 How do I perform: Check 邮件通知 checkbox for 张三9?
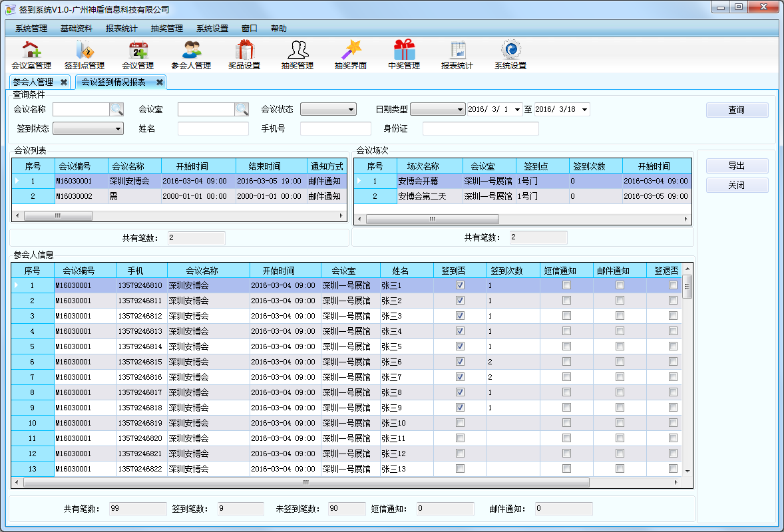pyautogui.click(x=620, y=408)
